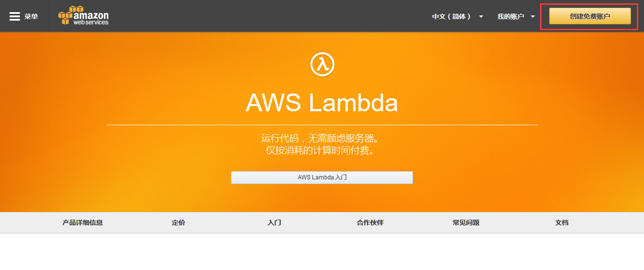Click the circular Lambda symbol icon
Screen dimensions: 644x270
[x=322, y=64]
